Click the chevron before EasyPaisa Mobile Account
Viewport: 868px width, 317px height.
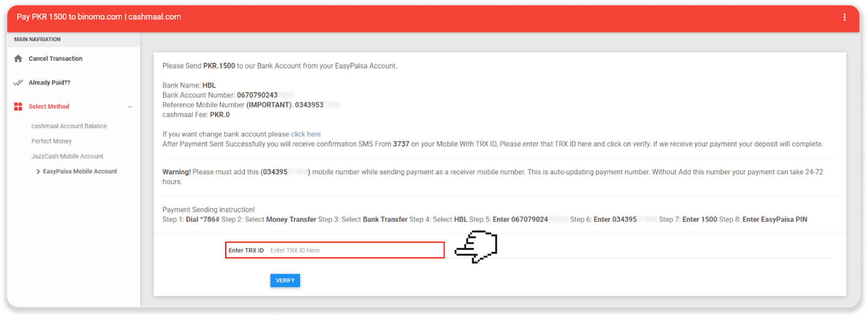coord(38,172)
